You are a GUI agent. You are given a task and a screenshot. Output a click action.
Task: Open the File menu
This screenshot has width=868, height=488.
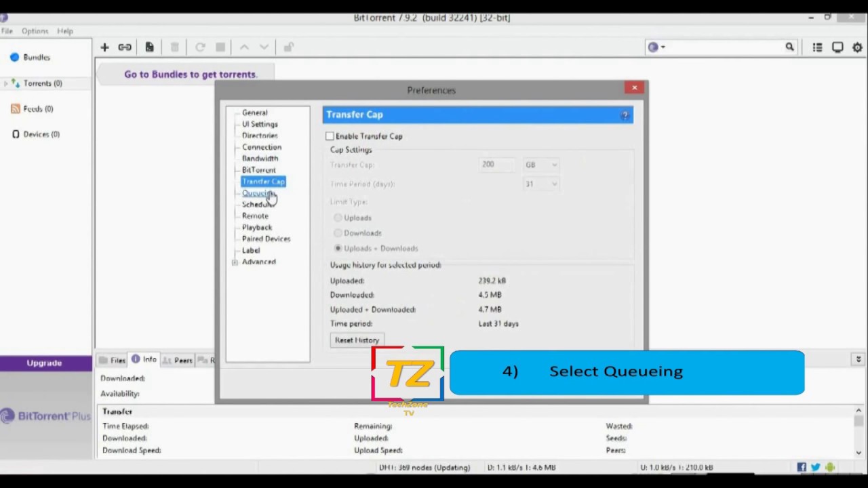7,31
